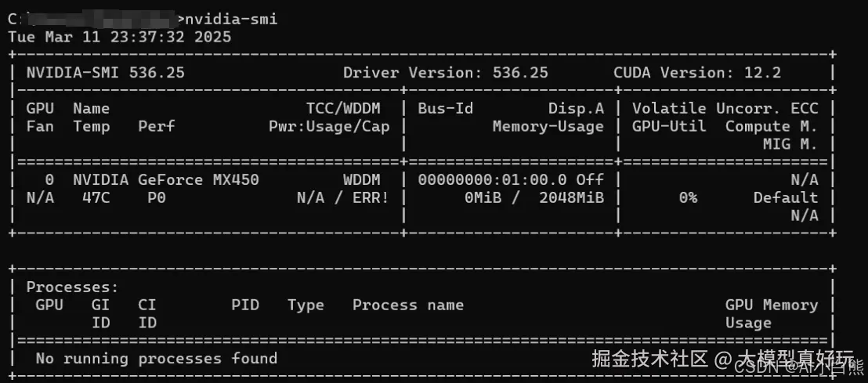868x383 pixels.
Task: Click the 'PID' column header
Action: tap(245, 305)
